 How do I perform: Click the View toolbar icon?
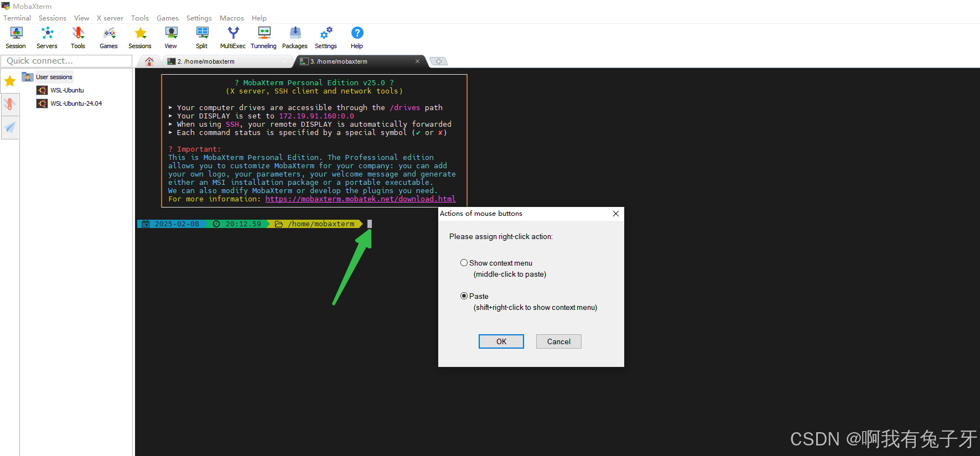tap(171, 33)
